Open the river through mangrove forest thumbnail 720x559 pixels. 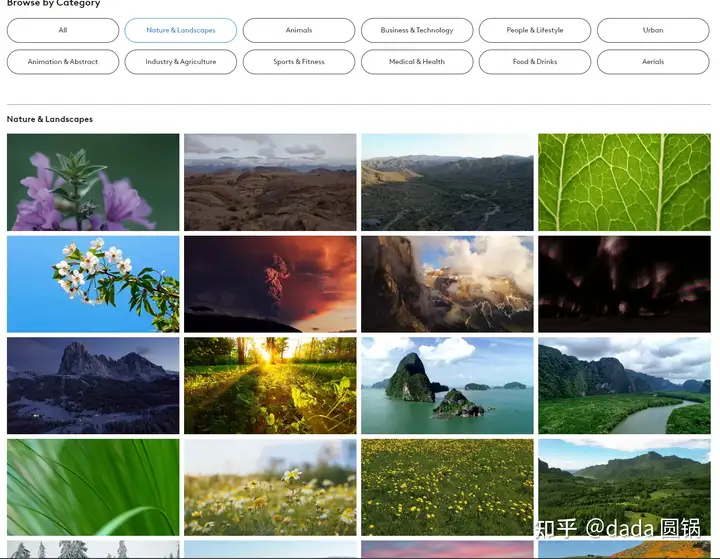[x=624, y=386]
